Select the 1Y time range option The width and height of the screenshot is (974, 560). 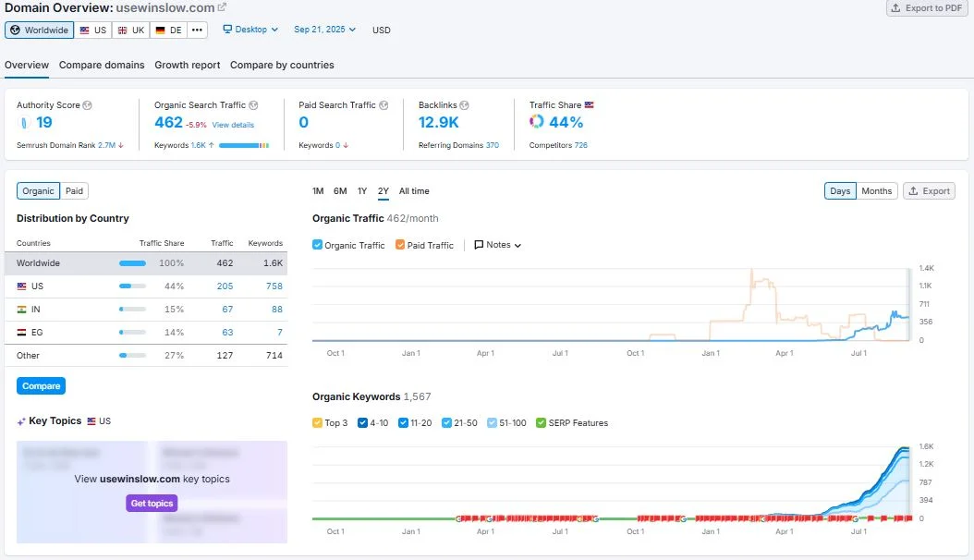(362, 191)
